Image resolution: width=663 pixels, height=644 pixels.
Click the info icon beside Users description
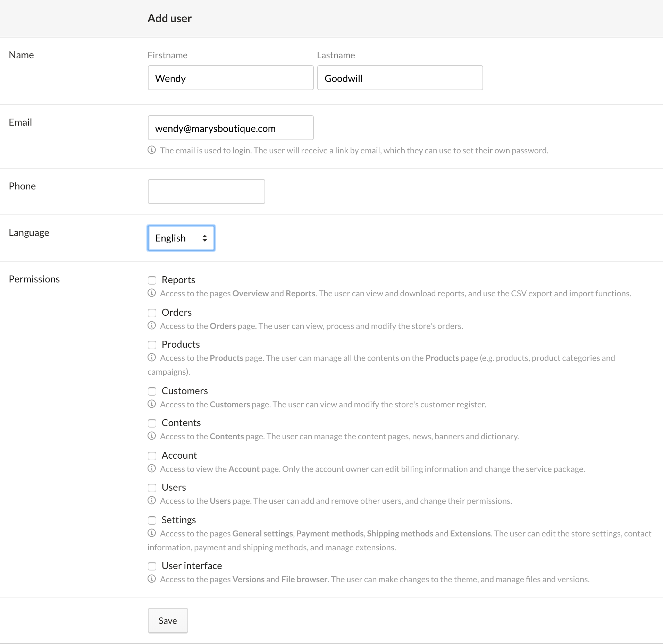(152, 500)
